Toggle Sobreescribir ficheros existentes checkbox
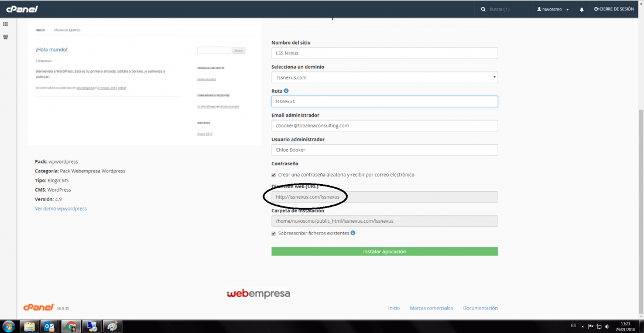The width and height of the screenshot is (644, 333). click(x=273, y=233)
